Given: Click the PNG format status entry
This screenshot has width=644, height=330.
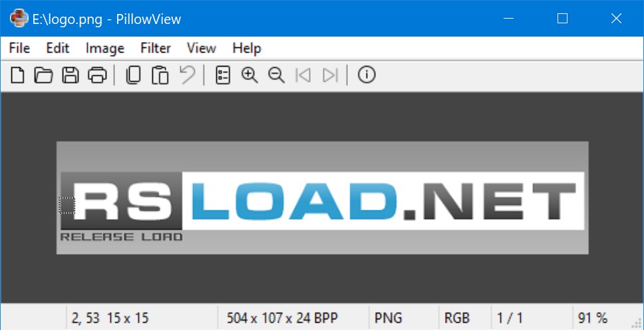Looking at the screenshot, I should pyautogui.click(x=389, y=317).
